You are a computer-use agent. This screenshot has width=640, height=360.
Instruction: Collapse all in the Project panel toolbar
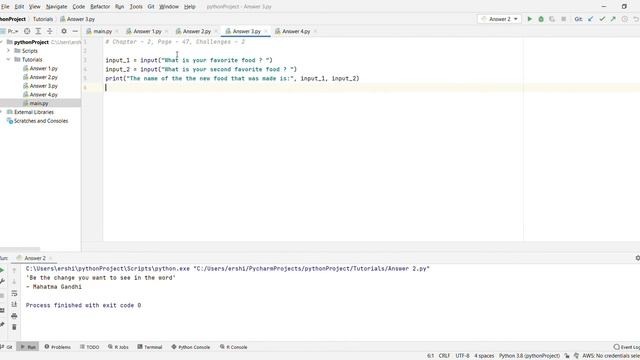[49, 31]
